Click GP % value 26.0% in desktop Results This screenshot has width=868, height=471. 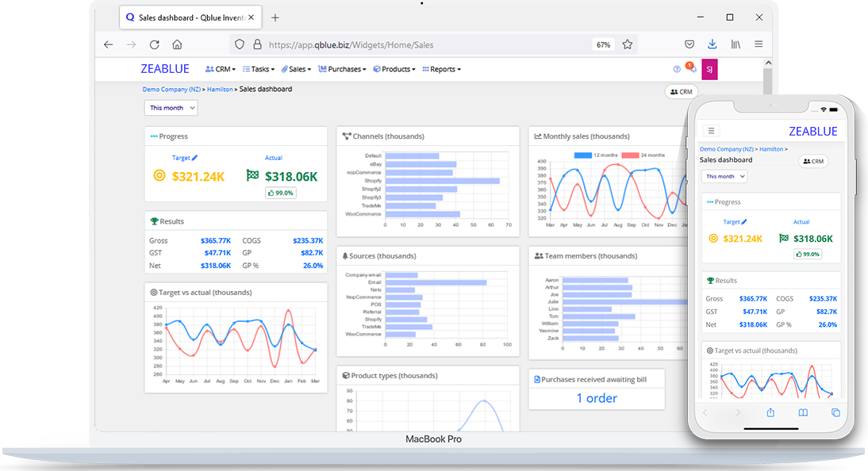313,266
